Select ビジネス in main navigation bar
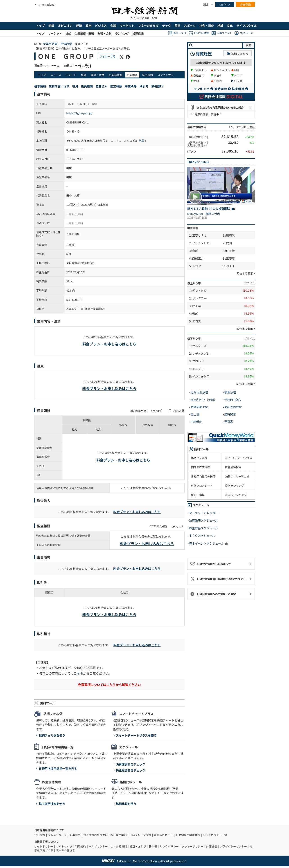 (101, 26)
